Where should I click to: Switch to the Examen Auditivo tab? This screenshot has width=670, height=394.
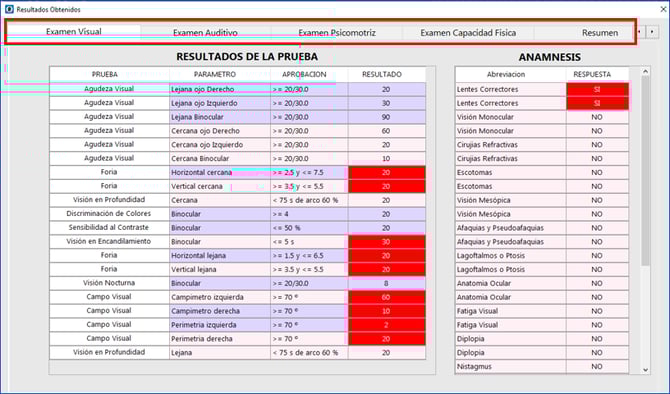[x=205, y=33]
